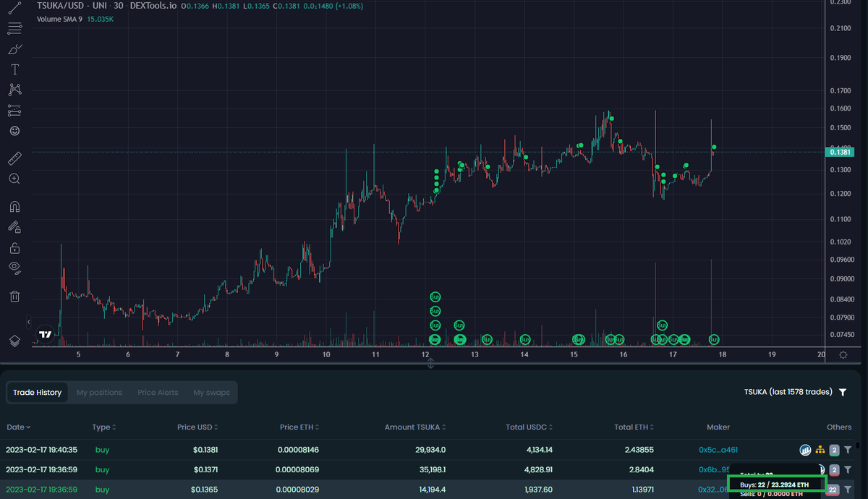This screenshot has width=868, height=499.
Task: Sort trades by Price USD column
Action: [197, 427]
